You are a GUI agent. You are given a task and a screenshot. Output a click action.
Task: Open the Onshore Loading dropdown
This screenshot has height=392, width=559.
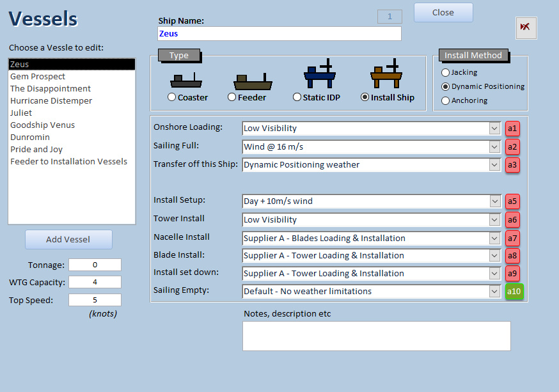click(494, 129)
